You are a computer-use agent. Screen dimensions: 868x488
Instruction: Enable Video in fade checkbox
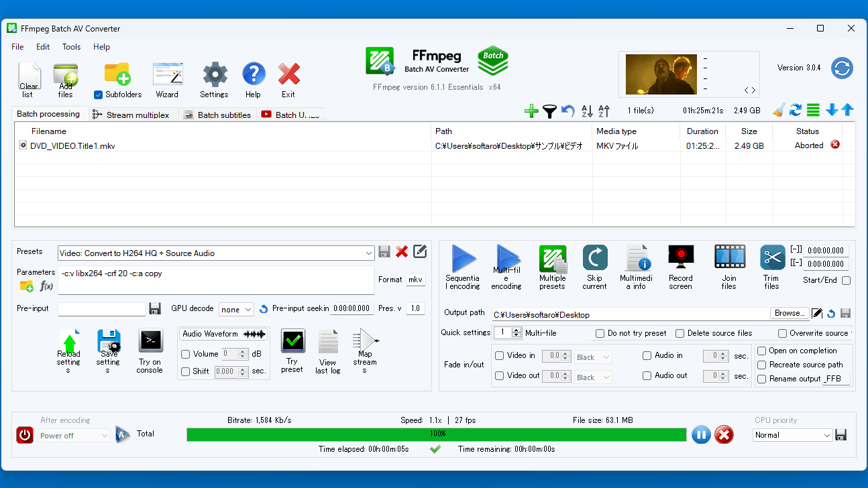coord(499,355)
